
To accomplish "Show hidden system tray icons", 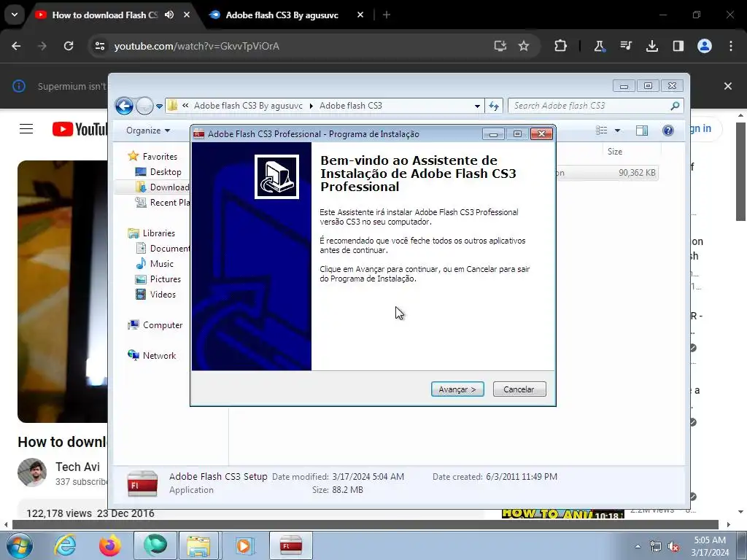I will point(638,546).
